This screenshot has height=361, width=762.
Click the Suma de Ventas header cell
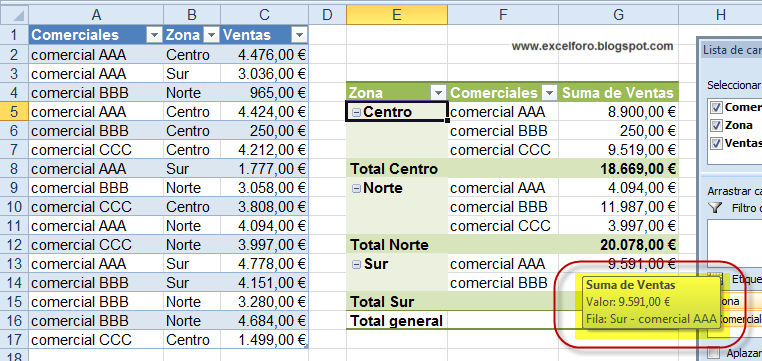pyautogui.click(x=619, y=92)
